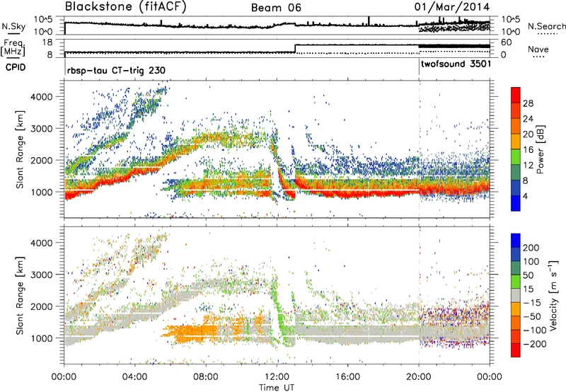The image size is (566, 392).
Task: Click the '12:00' time axis tick label
Action: (277, 377)
